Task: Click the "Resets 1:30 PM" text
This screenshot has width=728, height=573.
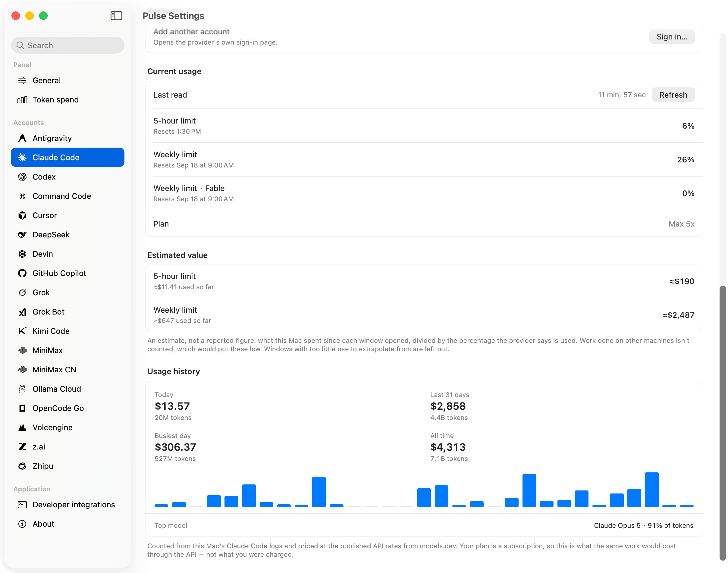Action: click(x=177, y=132)
